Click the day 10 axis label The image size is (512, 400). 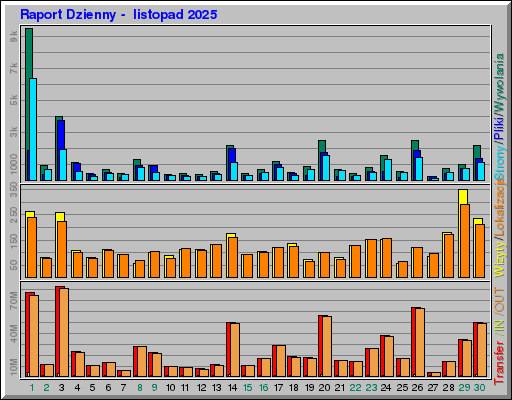click(170, 388)
